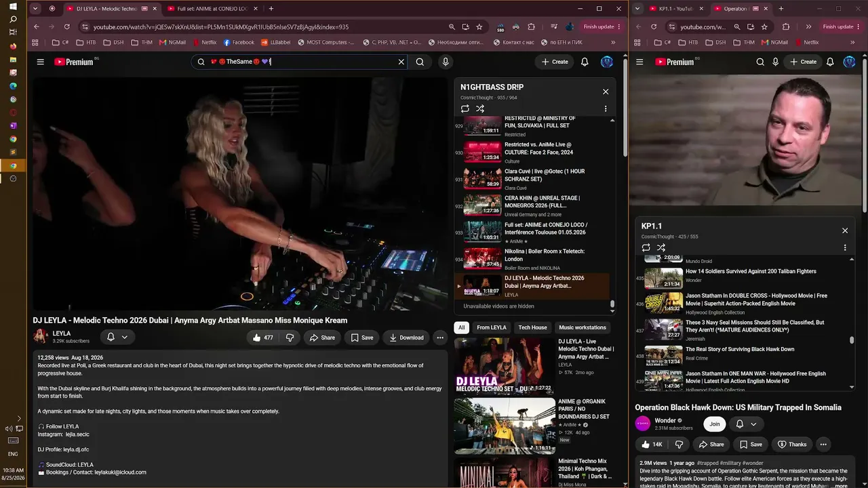Image resolution: width=868 pixels, height=488 pixels.
Task: Show hidden extensions chevron in right browser
Action: [x=808, y=27]
